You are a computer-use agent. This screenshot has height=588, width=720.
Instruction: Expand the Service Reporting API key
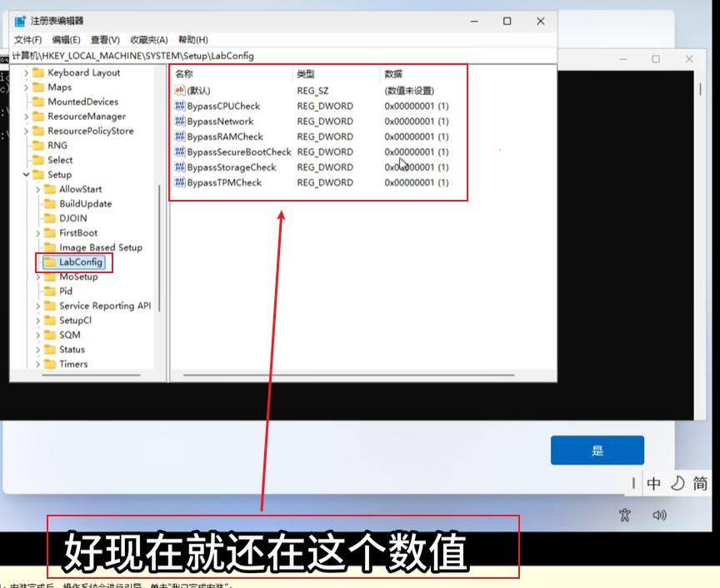[38, 306]
